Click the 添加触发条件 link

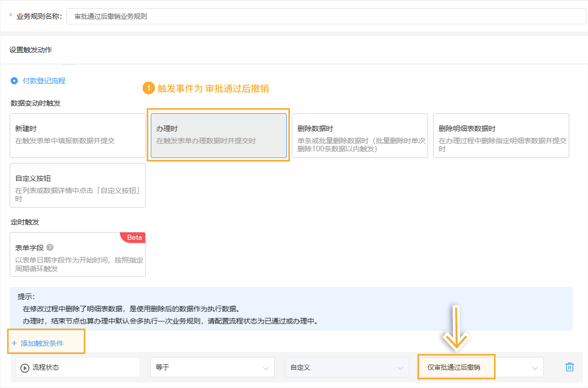pyautogui.click(x=42, y=343)
